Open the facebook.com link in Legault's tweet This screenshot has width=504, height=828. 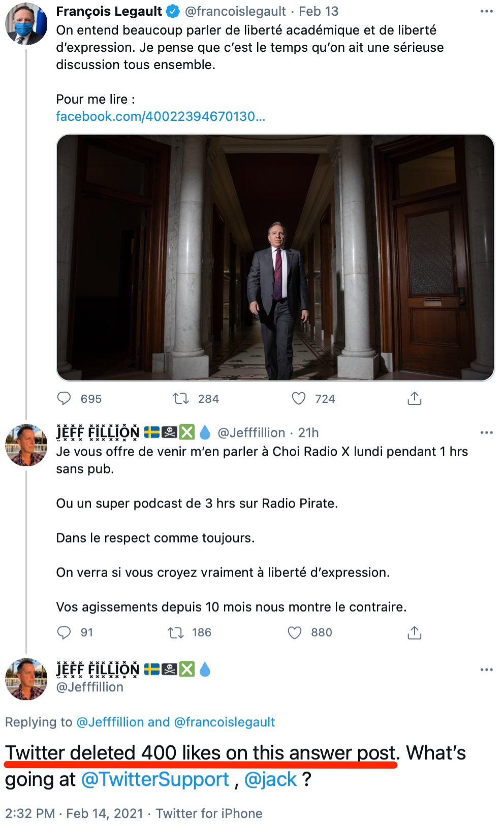click(161, 116)
